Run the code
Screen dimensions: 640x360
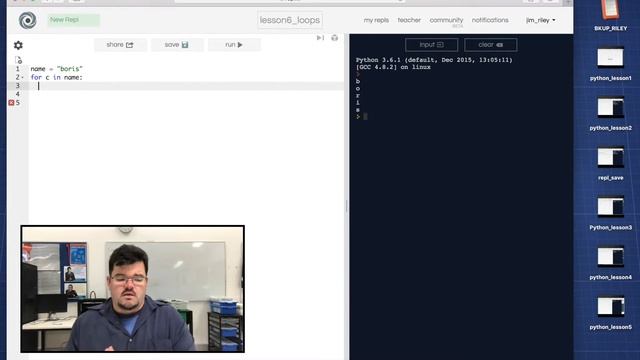234,45
